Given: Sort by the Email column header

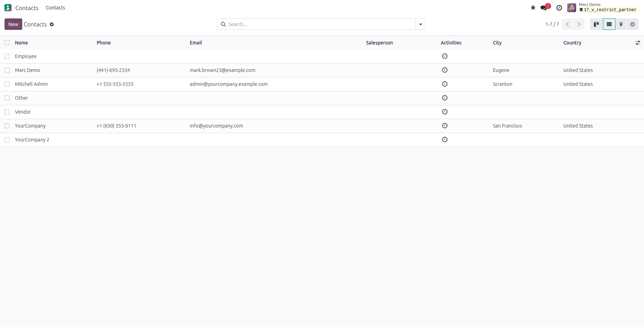Looking at the screenshot, I should click(x=196, y=43).
